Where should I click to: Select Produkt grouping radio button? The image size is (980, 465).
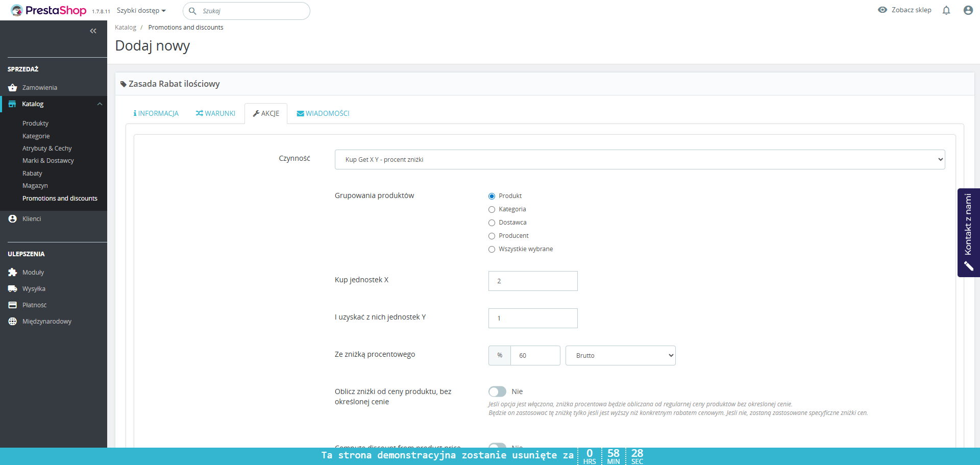(x=492, y=196)
